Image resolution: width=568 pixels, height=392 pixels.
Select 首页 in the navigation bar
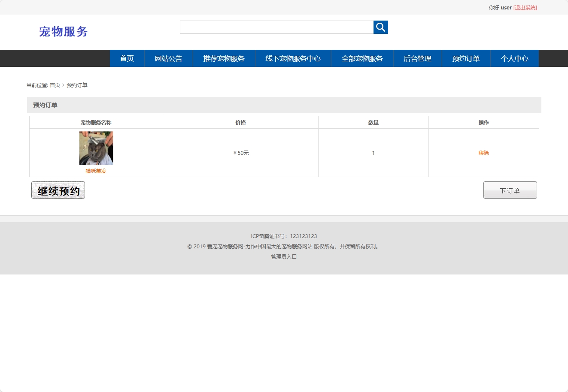[127, 58]
